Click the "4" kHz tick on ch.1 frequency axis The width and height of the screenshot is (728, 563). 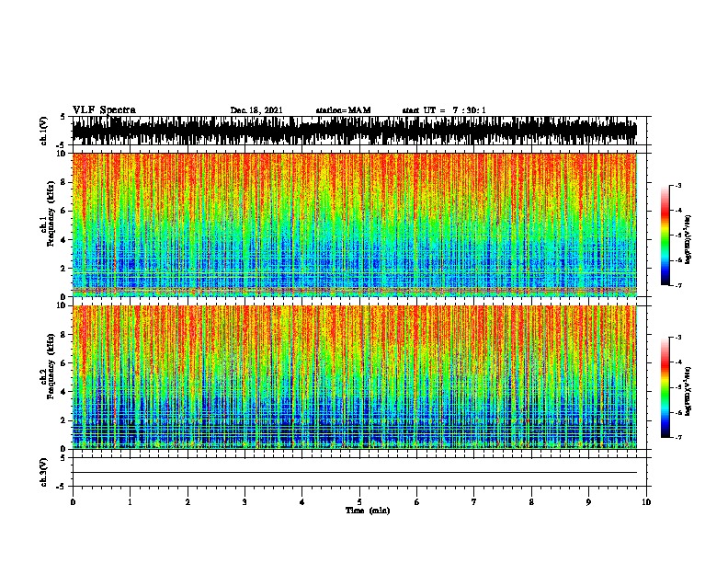[x=64, y=240]
